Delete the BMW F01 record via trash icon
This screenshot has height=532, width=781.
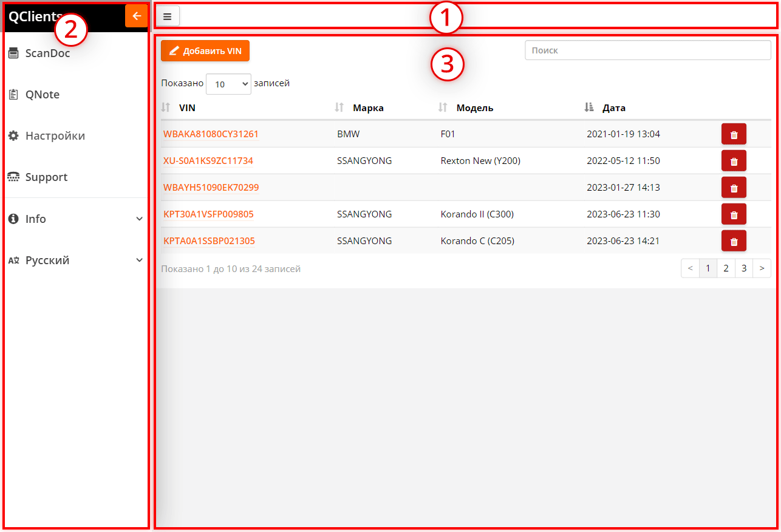tap(734, 134)
